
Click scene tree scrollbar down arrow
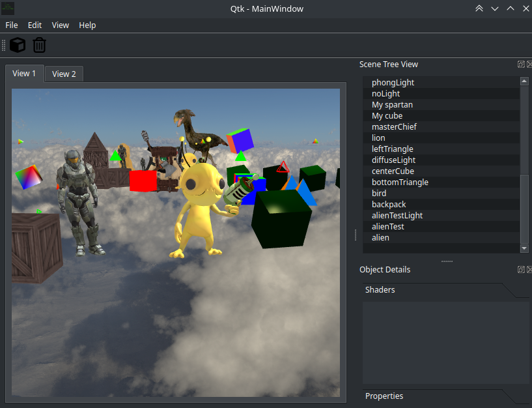pos(524,248)
